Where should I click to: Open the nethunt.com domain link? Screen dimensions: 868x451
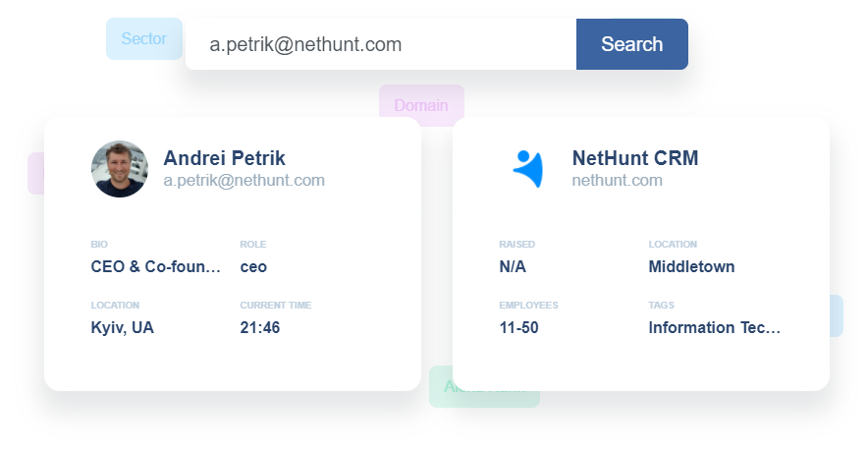point(617,181)
